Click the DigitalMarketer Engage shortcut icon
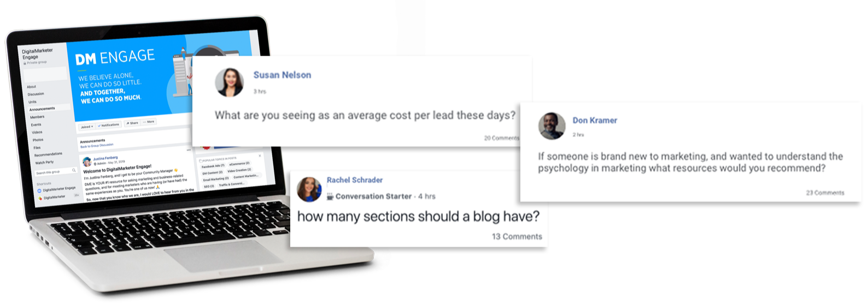This screenshot has height=304, width=868. click(39, 190)
